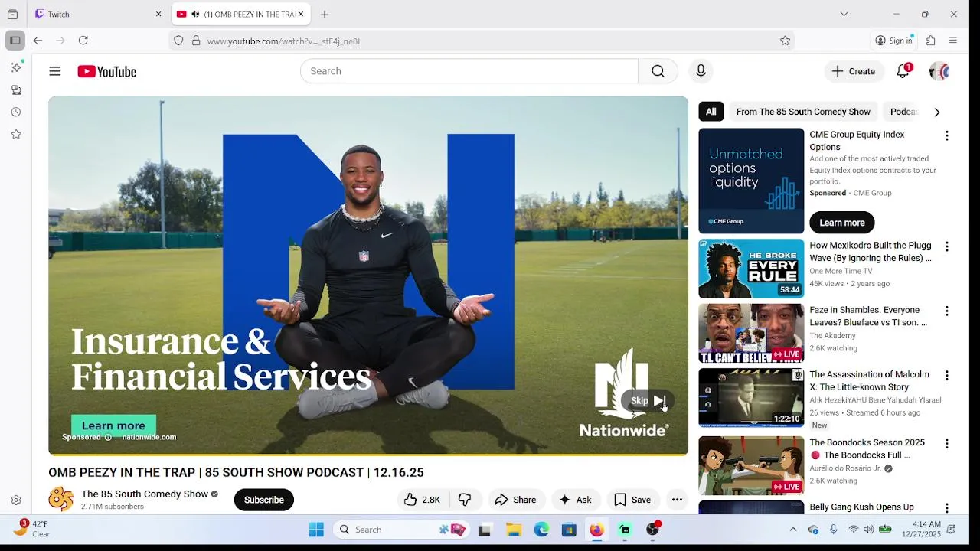Click Learn more on CME Group card
Image resolution: width=980 pixels, height=551 pixels.
842,223
